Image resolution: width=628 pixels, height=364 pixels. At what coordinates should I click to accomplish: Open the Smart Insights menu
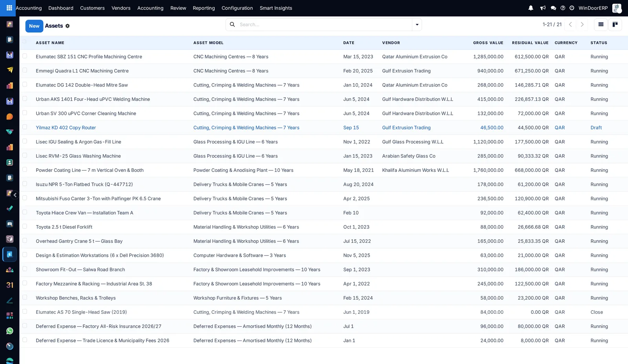[276, 8]
